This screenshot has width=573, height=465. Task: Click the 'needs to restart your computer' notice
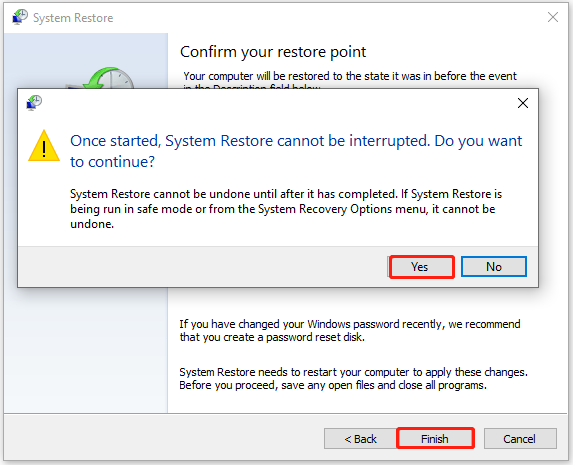point(353,378)
